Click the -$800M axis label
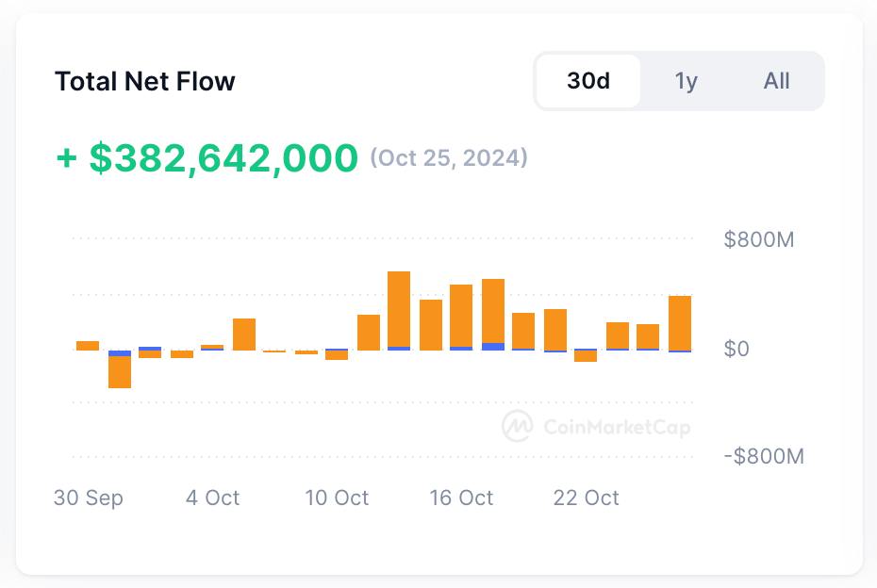Image resolution: width=877 pixels, height=588 pixels. coord(765,456)
